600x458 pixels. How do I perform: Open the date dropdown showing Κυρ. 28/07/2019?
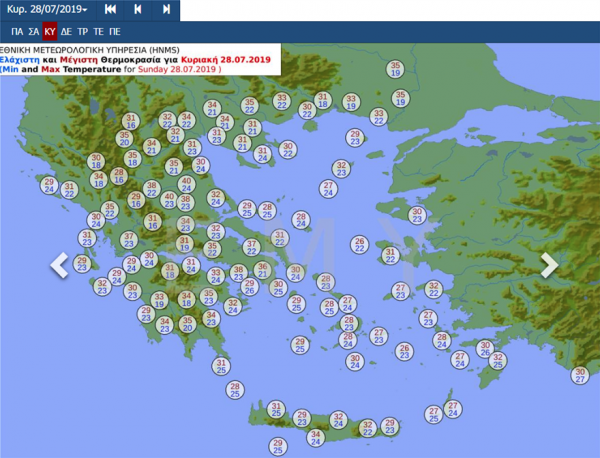pyautogui.click(x=48, y=9)
